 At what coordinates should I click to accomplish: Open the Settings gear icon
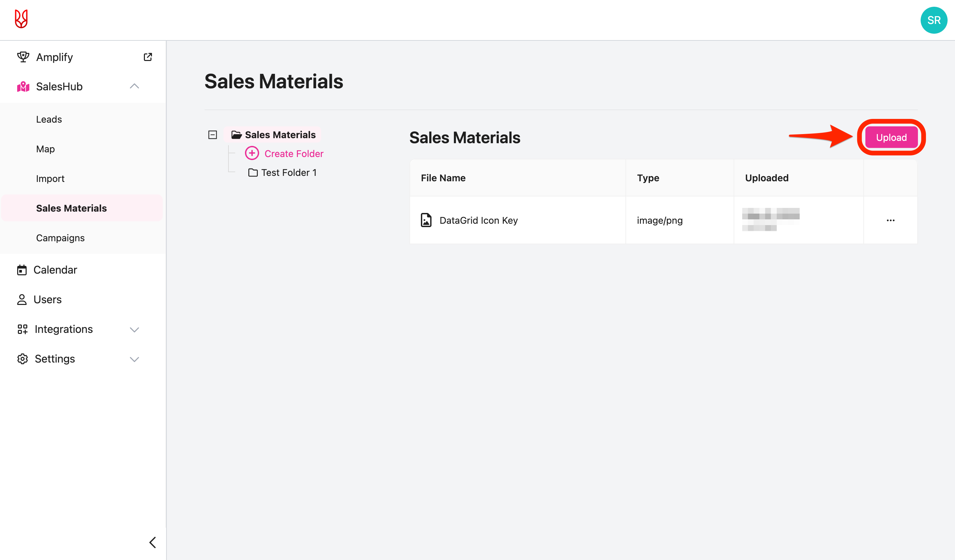[22, 359]
